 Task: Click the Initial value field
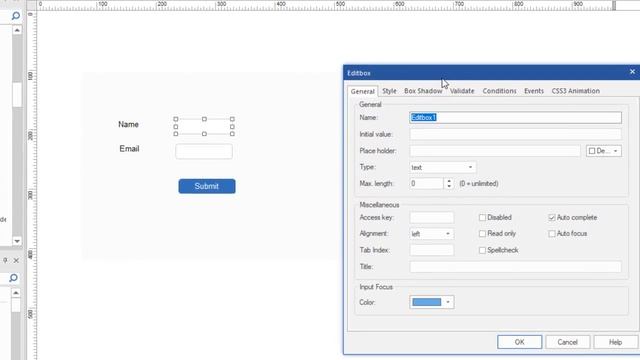(516, 134)
